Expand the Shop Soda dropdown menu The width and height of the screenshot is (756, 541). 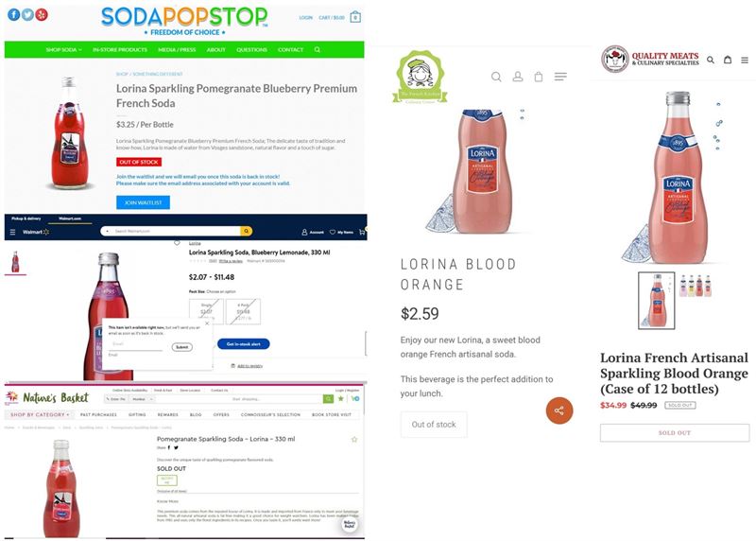click(x=63, y=50)
